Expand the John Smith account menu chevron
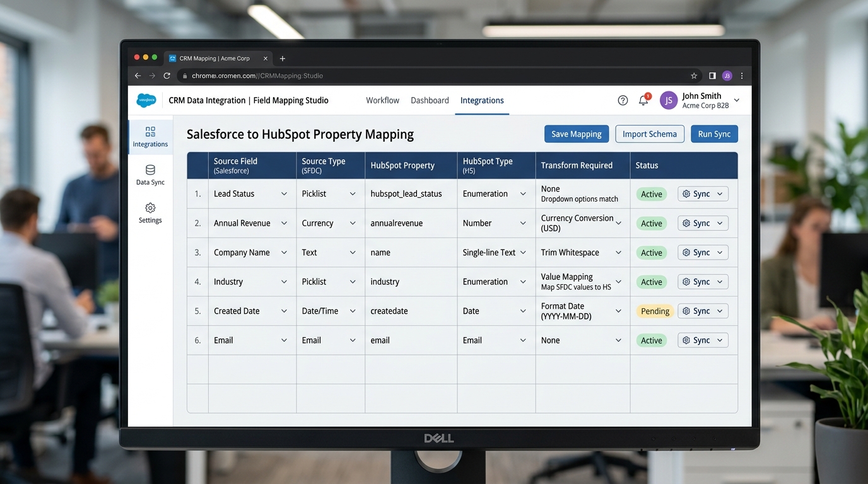 pos(737,100)
